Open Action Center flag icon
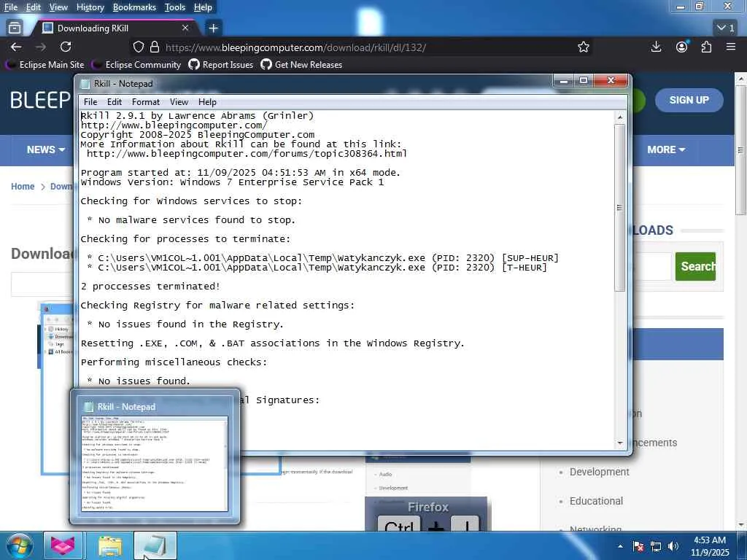Image resolution: width=747 pixels, height=560 pixels. [x=638, y=546]
